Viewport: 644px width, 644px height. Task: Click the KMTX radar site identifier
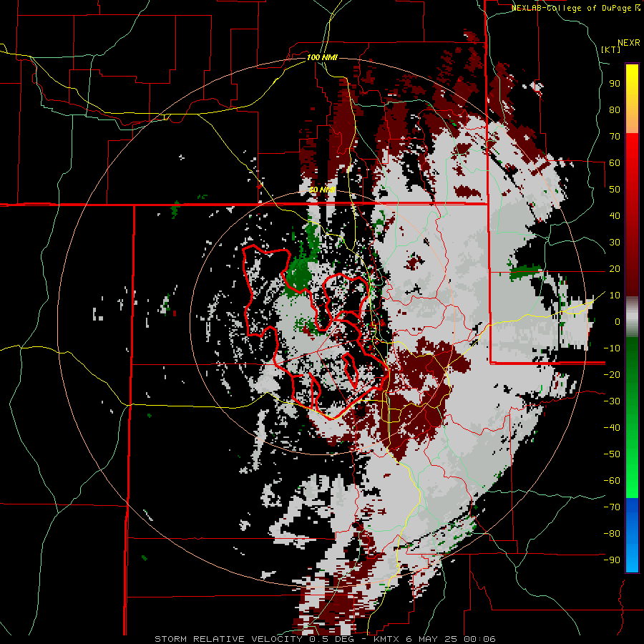point(388,639)
